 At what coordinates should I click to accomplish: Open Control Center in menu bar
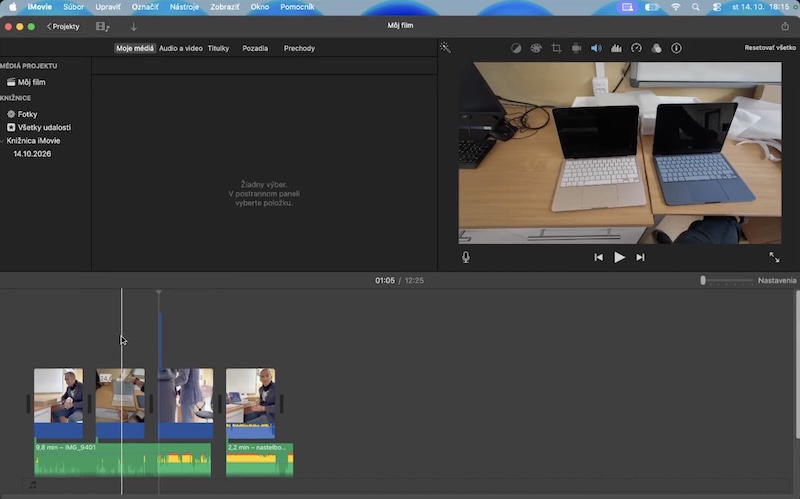point(716,7)
